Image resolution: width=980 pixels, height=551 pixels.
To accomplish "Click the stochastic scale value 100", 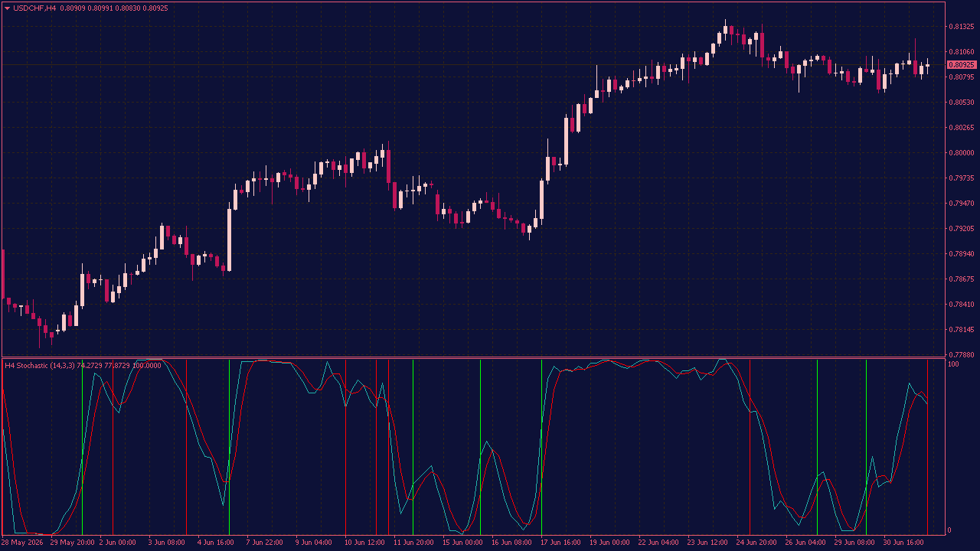I will point(954,364).
